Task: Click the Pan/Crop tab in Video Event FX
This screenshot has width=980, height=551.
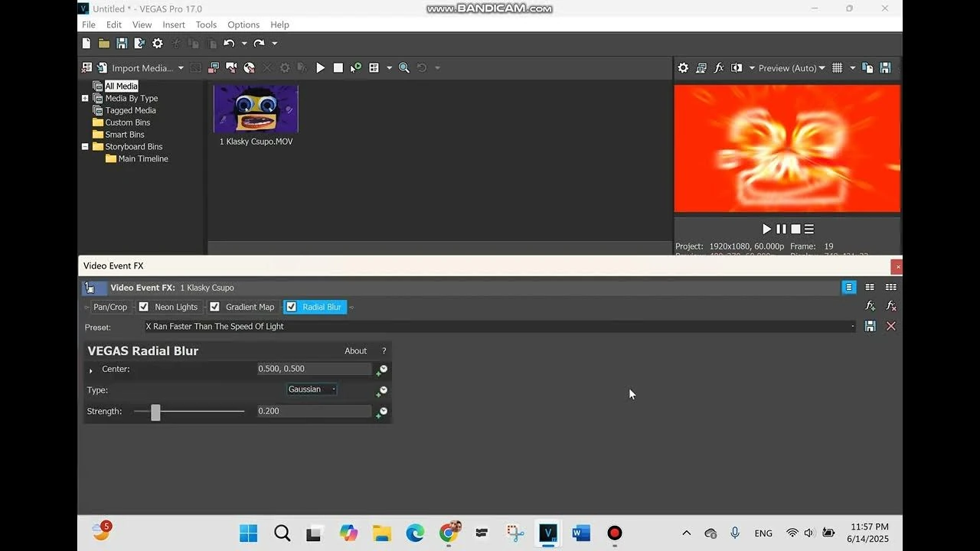Action: (110, 306)
